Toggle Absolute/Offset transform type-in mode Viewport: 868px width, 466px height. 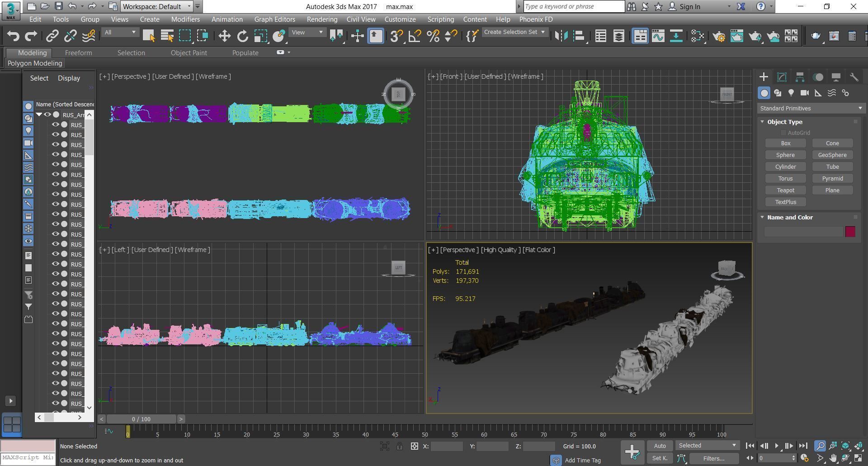[x=415, y=446]
